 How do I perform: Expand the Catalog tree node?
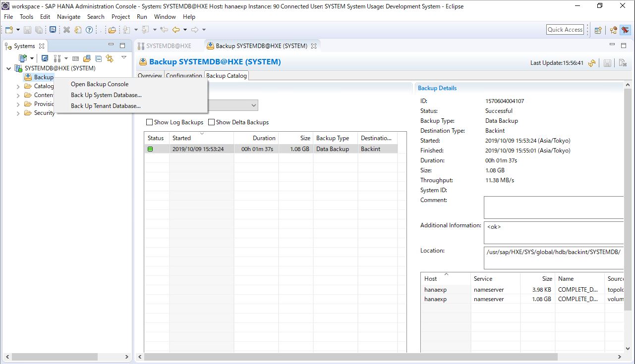[x=18, y=86]
